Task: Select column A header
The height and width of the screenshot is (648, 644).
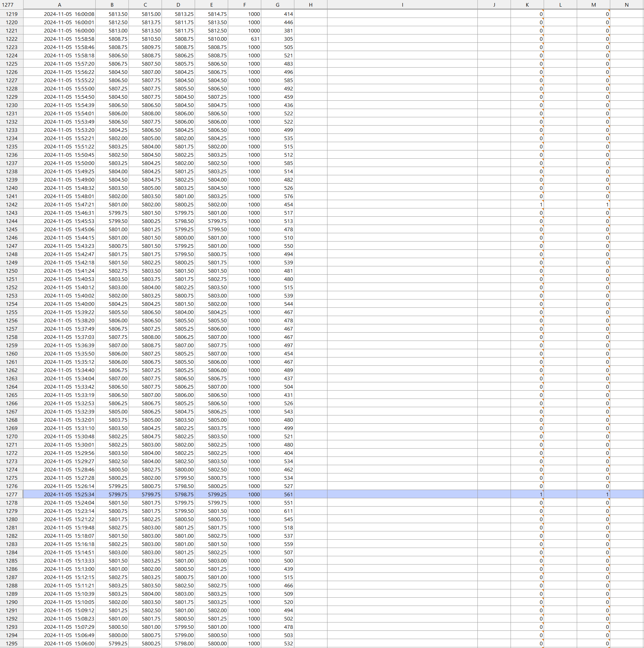Action: 59,5
